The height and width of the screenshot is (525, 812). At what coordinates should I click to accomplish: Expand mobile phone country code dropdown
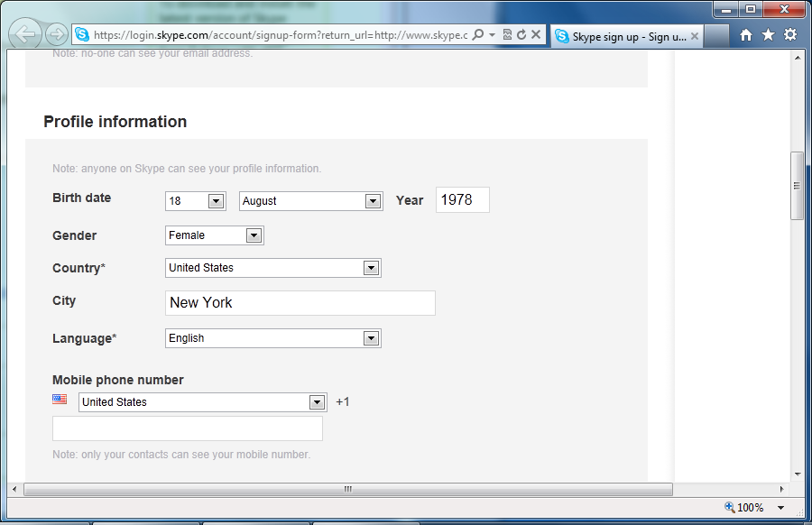[x=316, y=402]
